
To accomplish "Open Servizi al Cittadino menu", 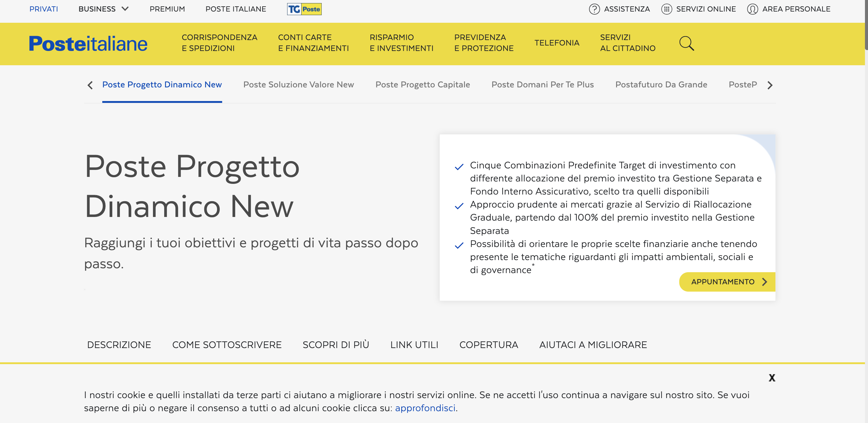I will 628,43.
